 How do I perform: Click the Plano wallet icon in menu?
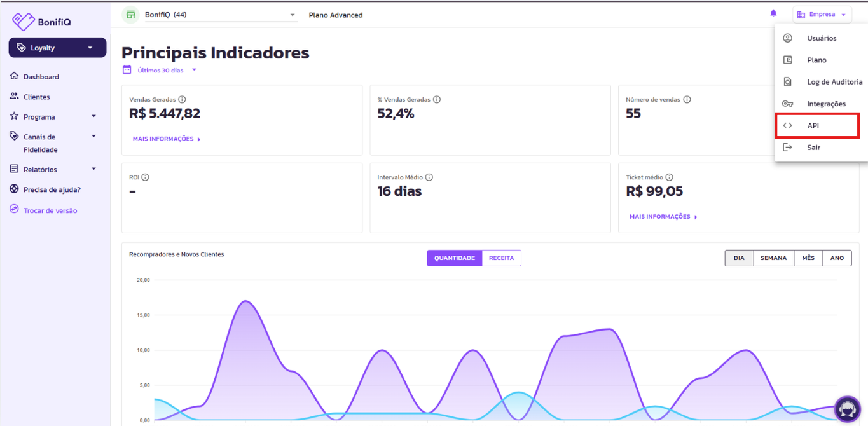tap(787, 60)
